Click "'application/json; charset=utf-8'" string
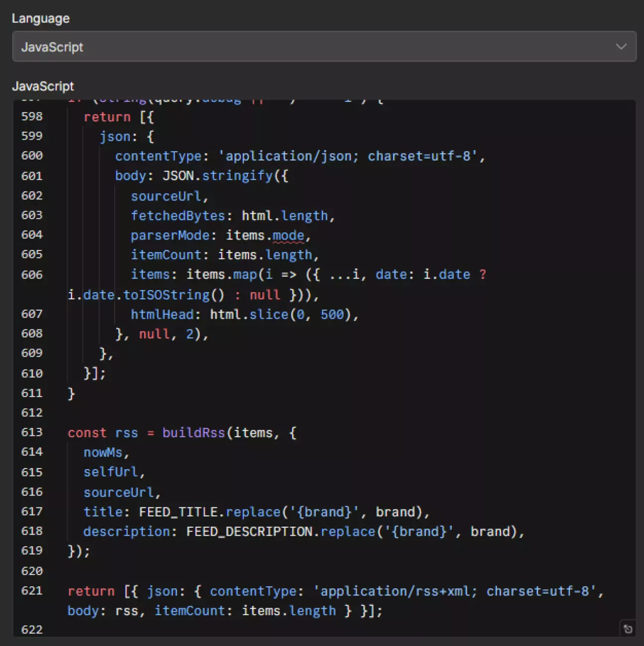Screen dimensions: 644x646 [x=348, y=156]
